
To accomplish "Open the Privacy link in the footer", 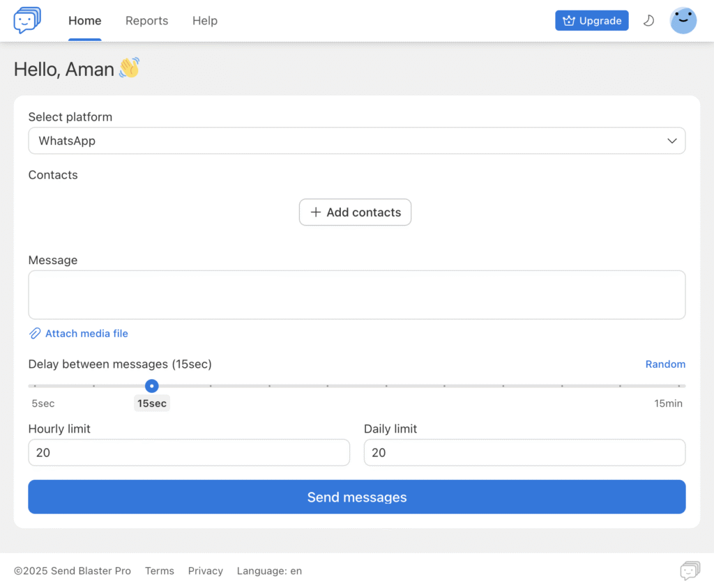I will pos(205,571).
